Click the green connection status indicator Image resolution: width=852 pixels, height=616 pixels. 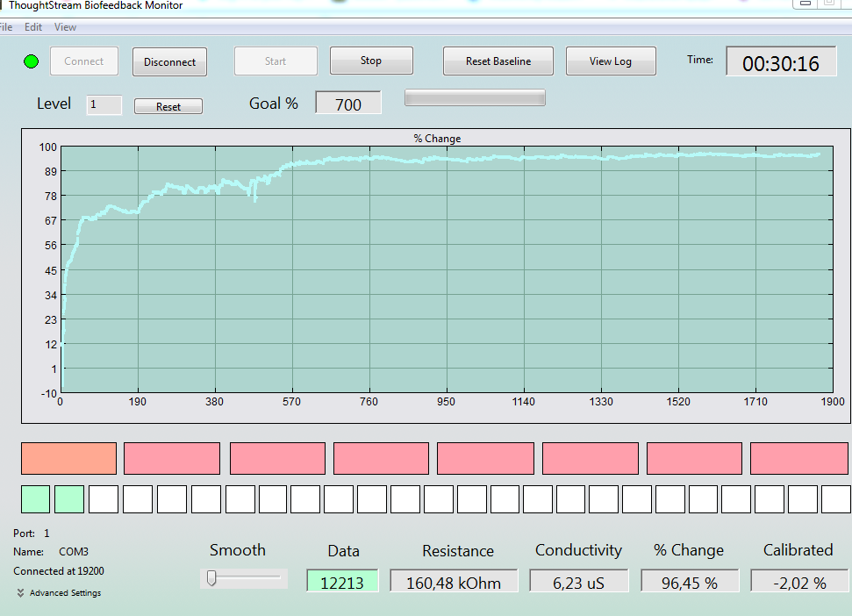pos(32,61)
